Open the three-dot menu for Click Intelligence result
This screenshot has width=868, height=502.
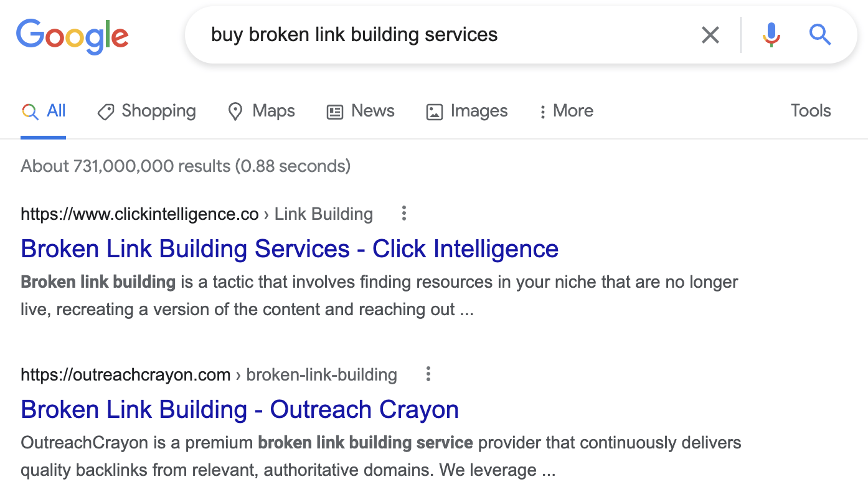pos(403,213)
